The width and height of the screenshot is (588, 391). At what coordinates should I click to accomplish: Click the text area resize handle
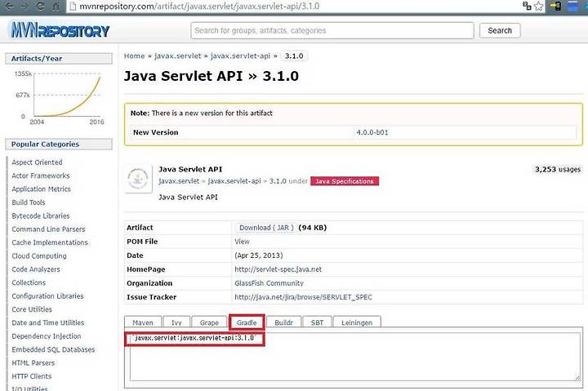(577, 377)
